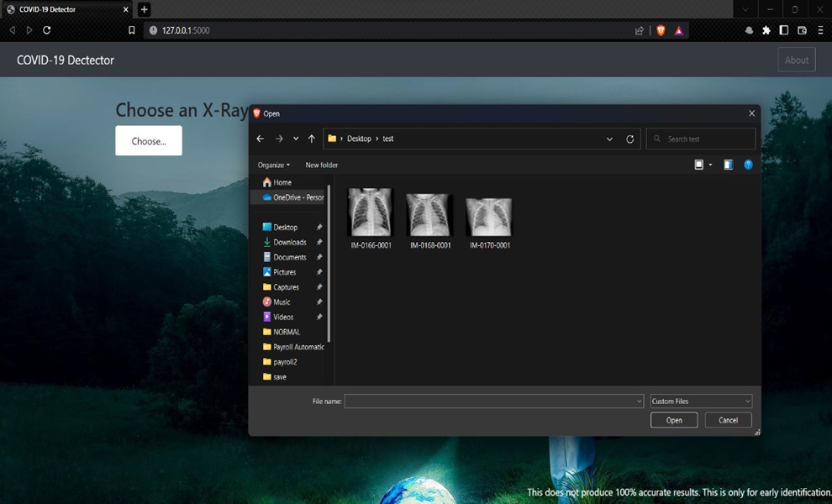The height and width of the screenshot is (504, 832).
Task: Toggle the preview pane icon
Action: coord(728,165)
